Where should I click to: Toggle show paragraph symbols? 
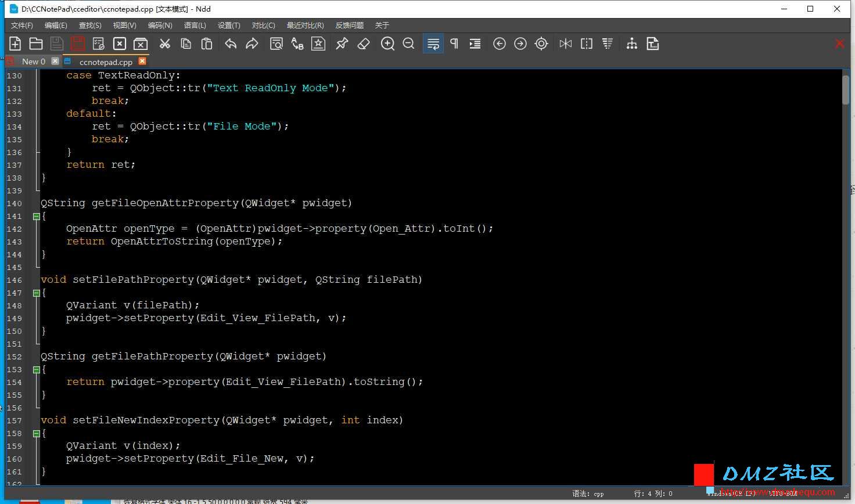(x=454, y=44)
